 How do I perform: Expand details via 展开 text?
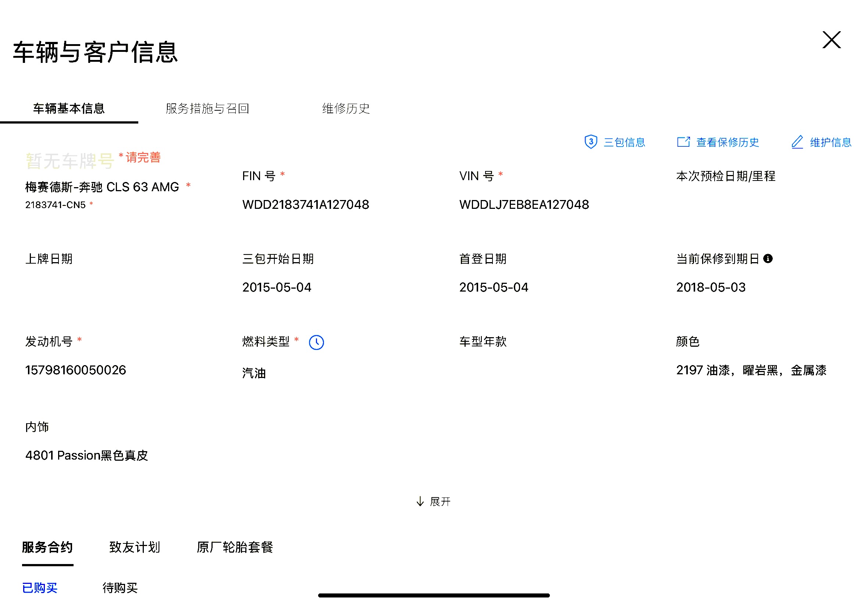440,502
